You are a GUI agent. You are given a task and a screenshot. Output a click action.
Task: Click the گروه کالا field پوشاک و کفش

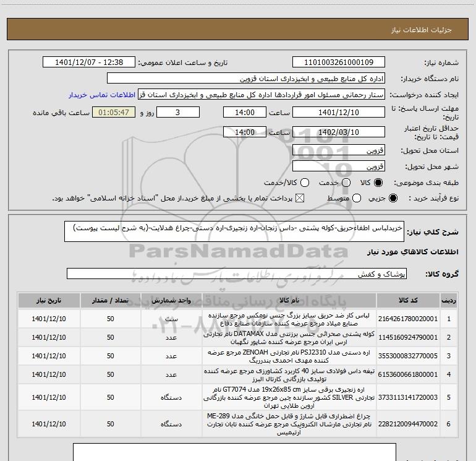(x=237, y=274)
